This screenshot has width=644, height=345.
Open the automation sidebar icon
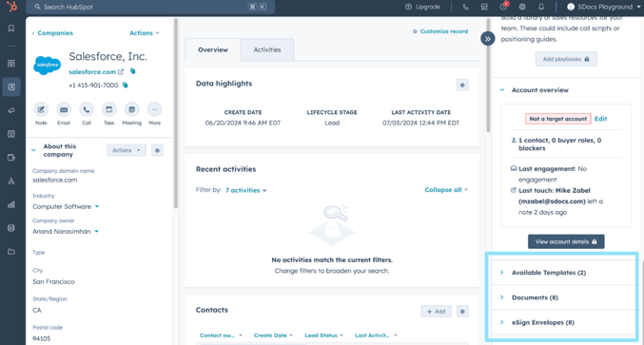[x=11, y=181]
